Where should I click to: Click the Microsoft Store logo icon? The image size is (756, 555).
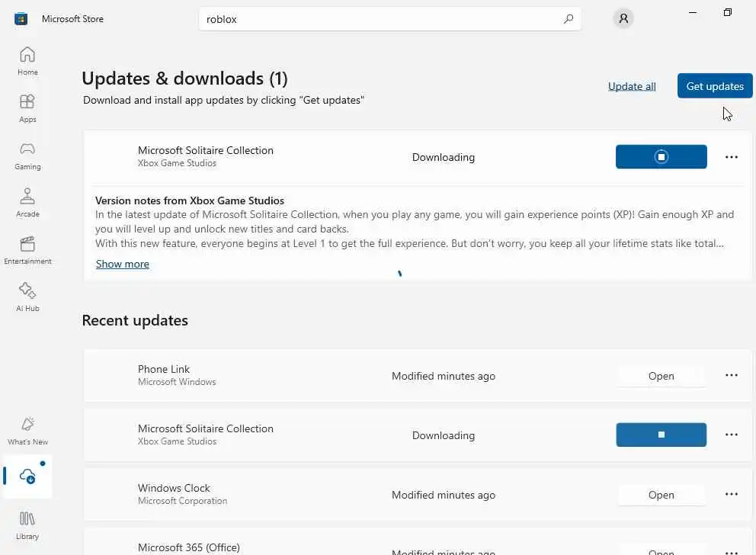(x=21, y=19)
